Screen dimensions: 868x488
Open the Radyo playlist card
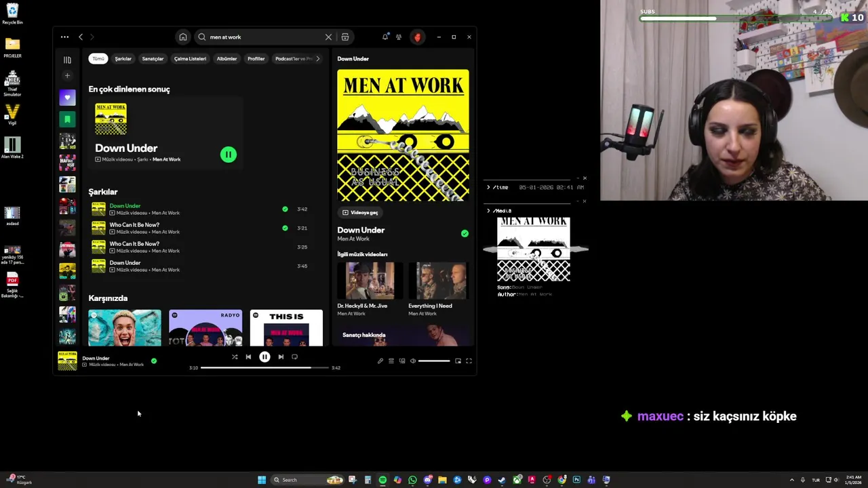click(x=205, y=328)
